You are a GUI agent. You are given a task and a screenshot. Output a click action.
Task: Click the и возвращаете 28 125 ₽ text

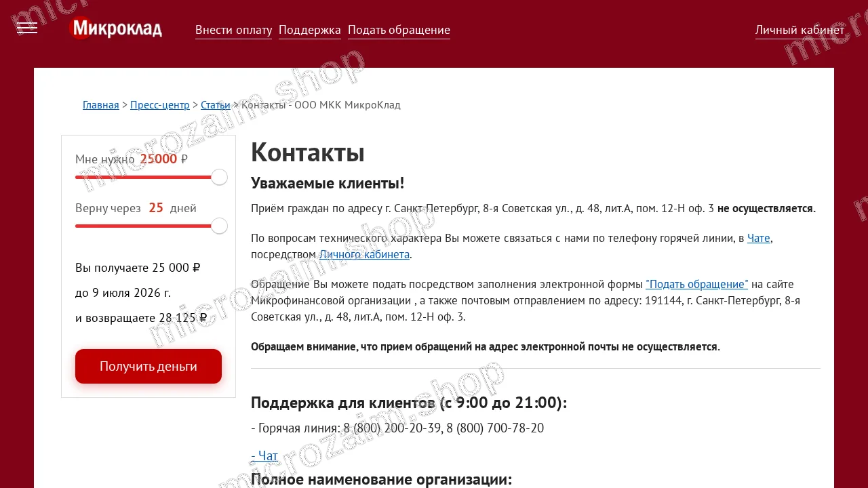point(141,318)
